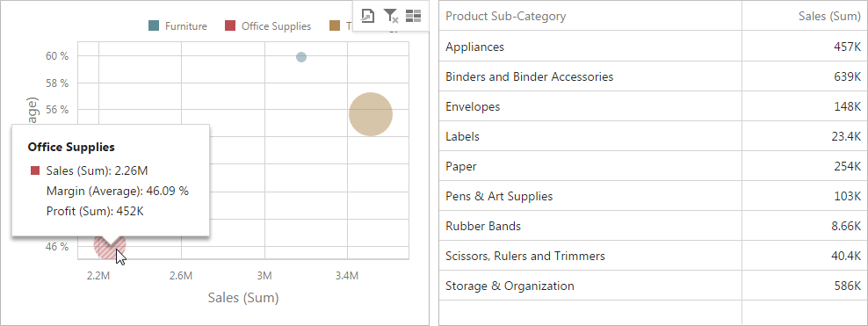This screenshot has width=868, height=326.
Task: Click the 148K sales value
Action: coord(847,106)
